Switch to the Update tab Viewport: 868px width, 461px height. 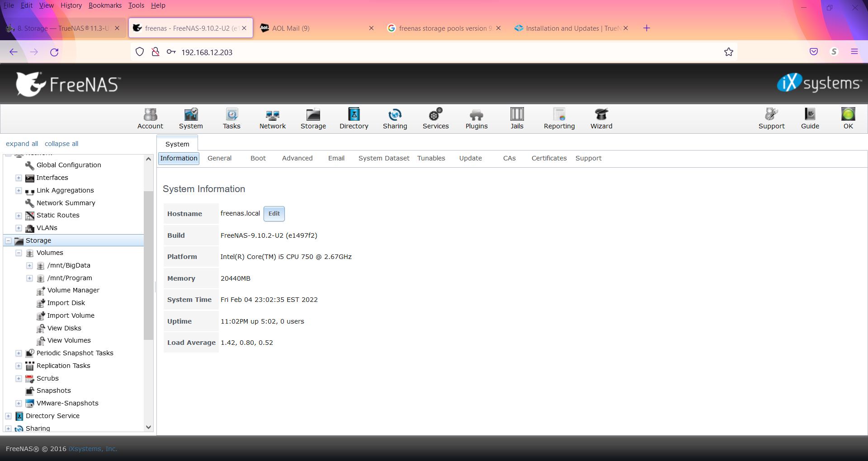pyautogui.click(x=471, y=158)
